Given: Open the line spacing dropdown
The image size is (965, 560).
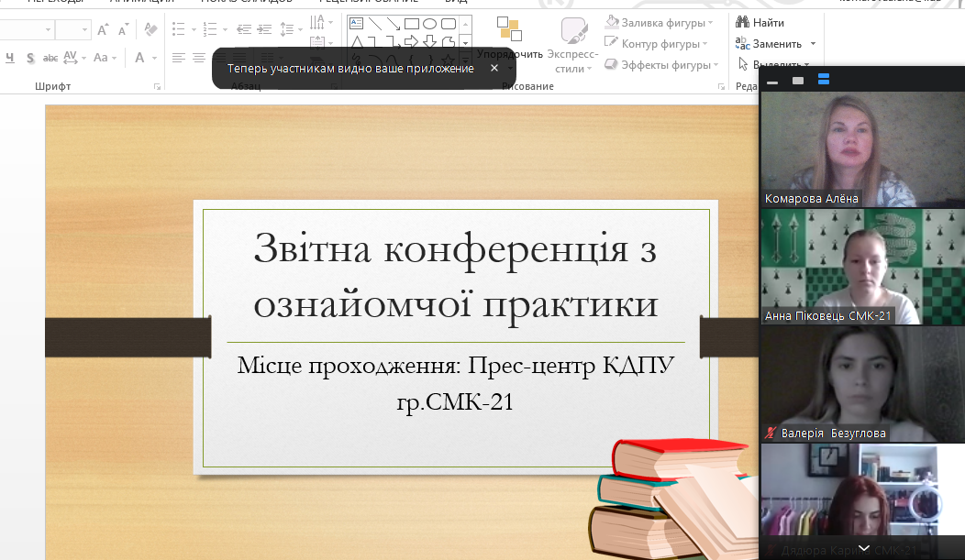Looking at the screenshot, I should click(x=292, y=29).
